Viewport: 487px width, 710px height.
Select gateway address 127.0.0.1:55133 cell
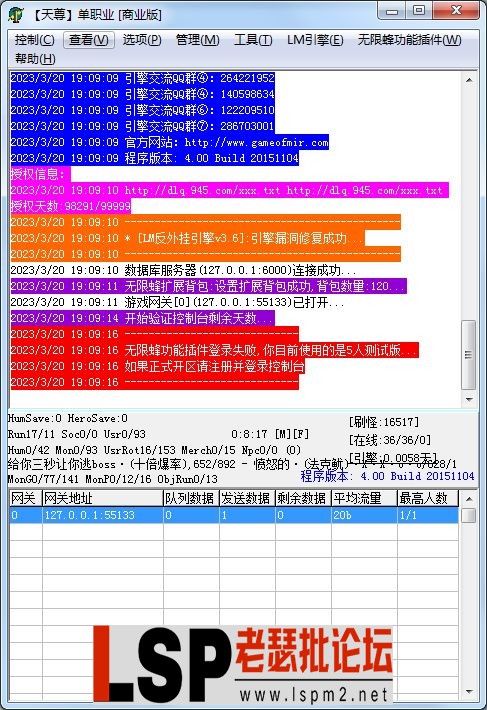tap(103, 515)
